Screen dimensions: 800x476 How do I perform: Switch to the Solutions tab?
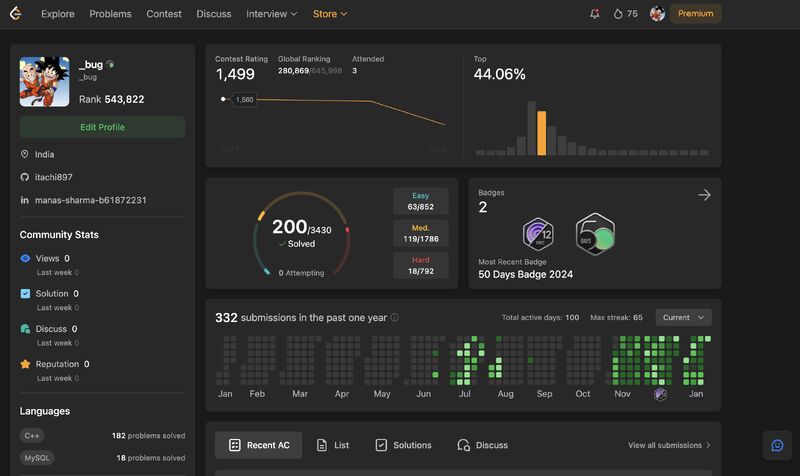coord(403,445)
